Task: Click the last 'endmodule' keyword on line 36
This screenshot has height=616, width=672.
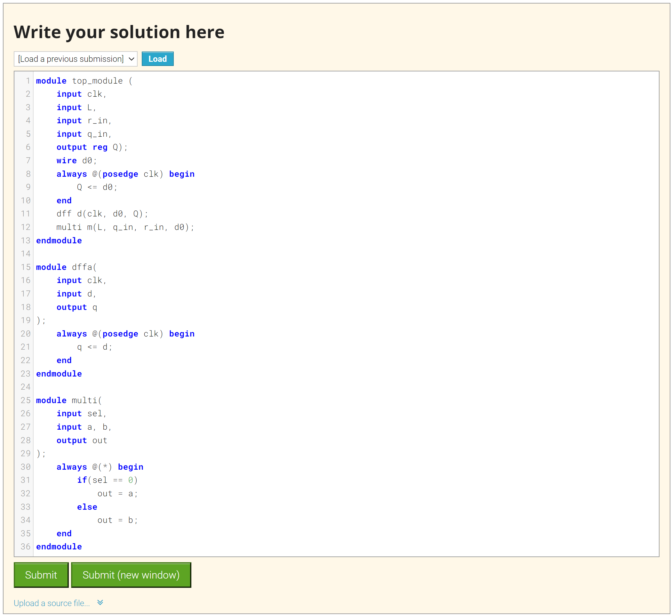Action: [x=59, y=547]
